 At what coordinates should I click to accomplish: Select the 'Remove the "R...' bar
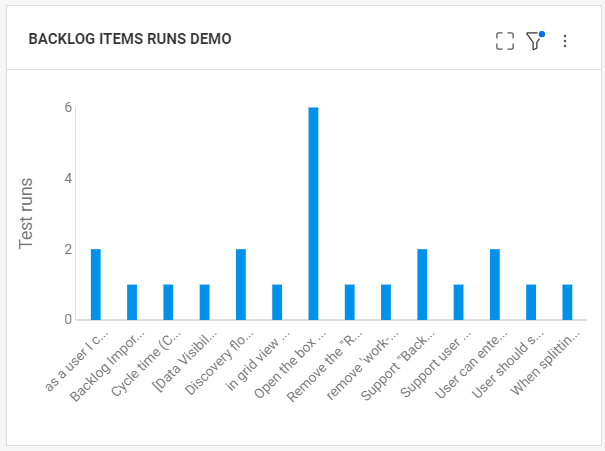(350, 302)
